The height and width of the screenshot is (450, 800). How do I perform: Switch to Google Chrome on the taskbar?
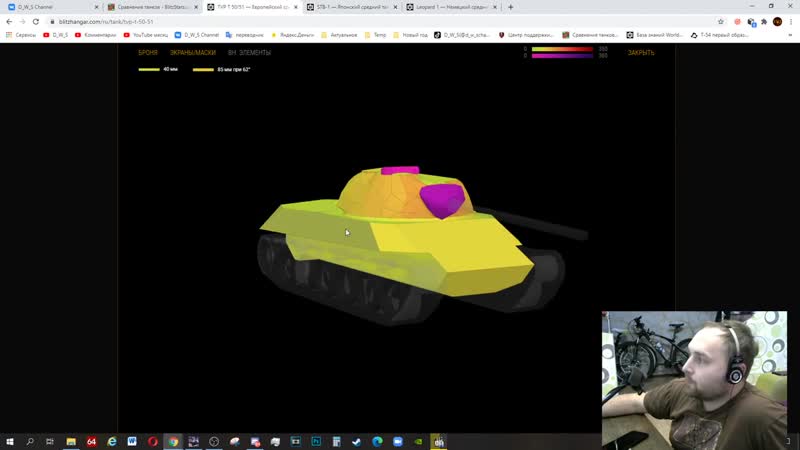(173, 441)
